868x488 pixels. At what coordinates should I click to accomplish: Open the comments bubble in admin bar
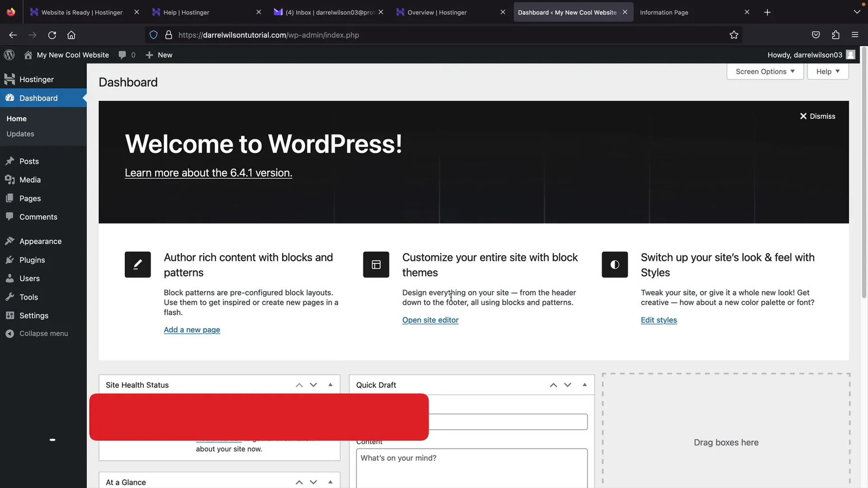[x=127, y=55]
